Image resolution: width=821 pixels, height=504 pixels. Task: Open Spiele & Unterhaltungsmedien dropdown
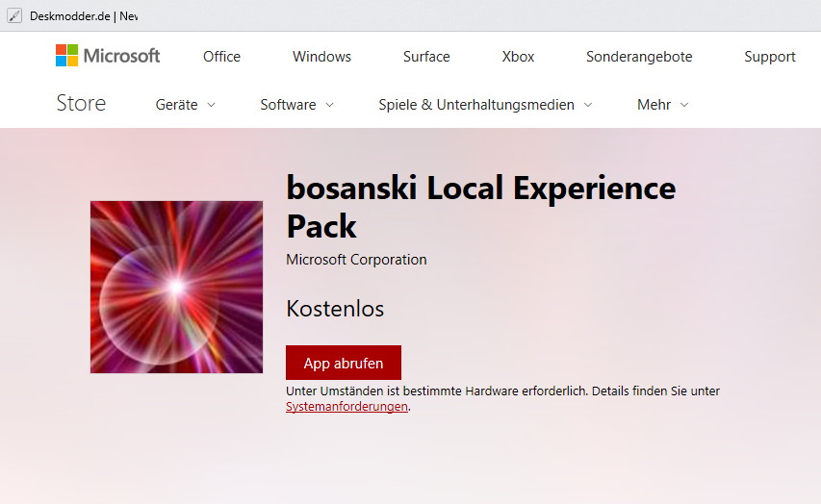click(485, 105)
